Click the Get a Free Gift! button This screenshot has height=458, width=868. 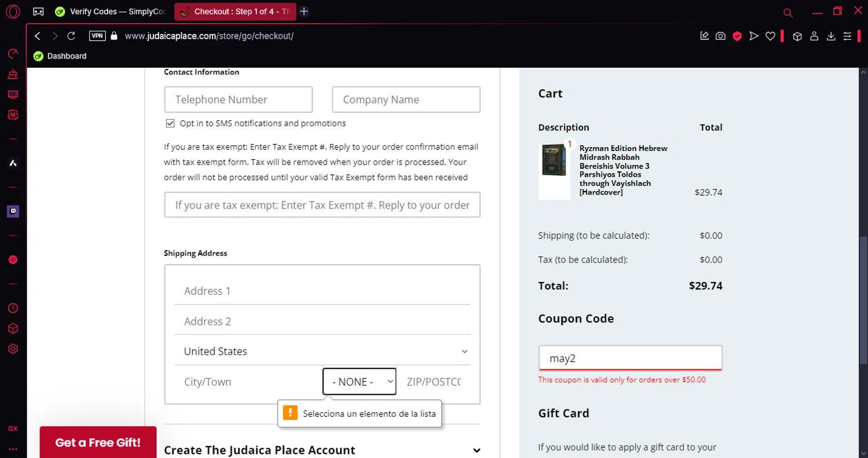(98, 442)
